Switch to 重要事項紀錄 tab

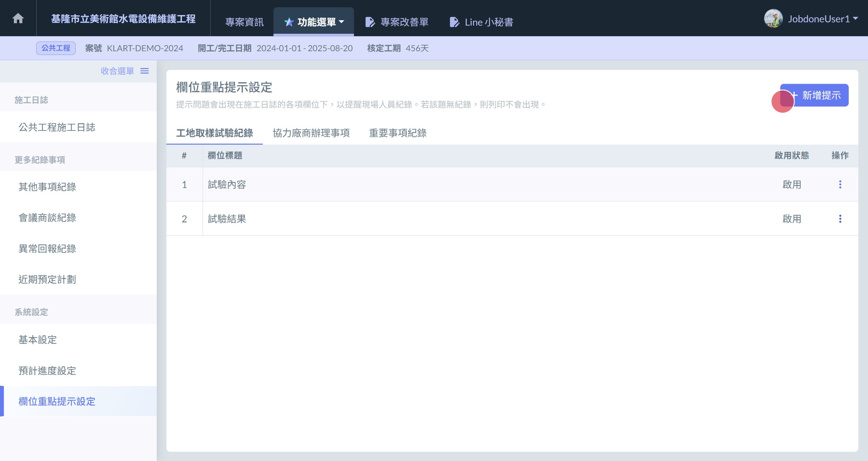[397, 133]
